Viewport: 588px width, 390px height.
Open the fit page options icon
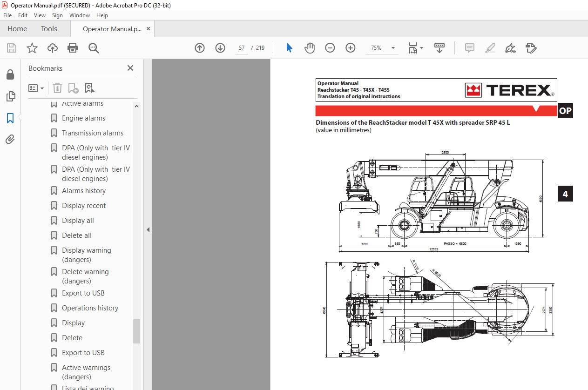click(415, 48)
